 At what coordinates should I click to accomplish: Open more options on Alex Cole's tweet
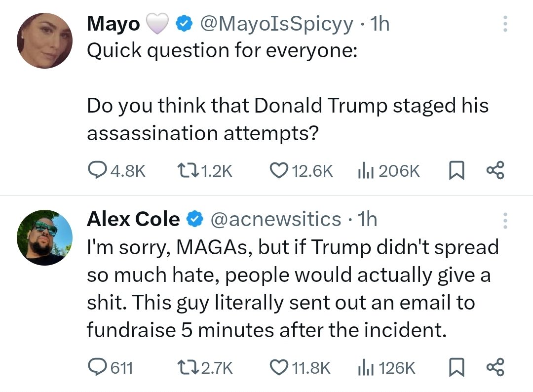(x=505, y=220)
